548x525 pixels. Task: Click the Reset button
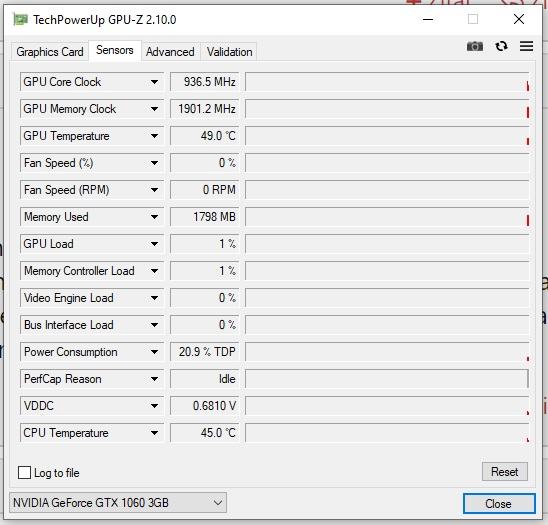505,472
